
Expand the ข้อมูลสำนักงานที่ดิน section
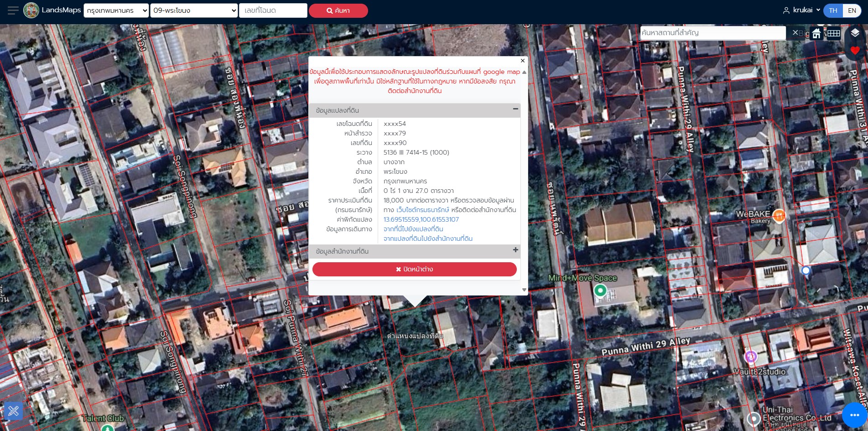point(515,250)
